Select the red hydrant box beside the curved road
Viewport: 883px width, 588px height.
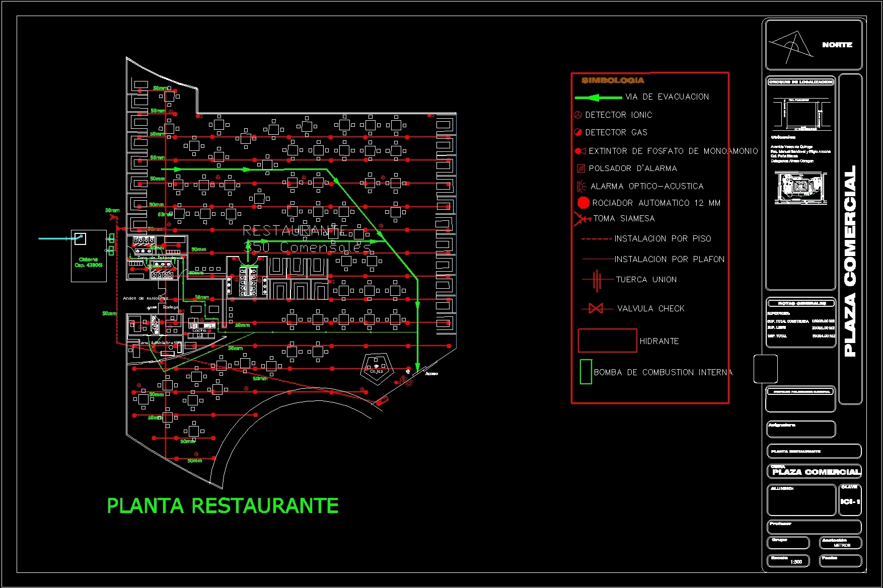[x=383, y=401]
